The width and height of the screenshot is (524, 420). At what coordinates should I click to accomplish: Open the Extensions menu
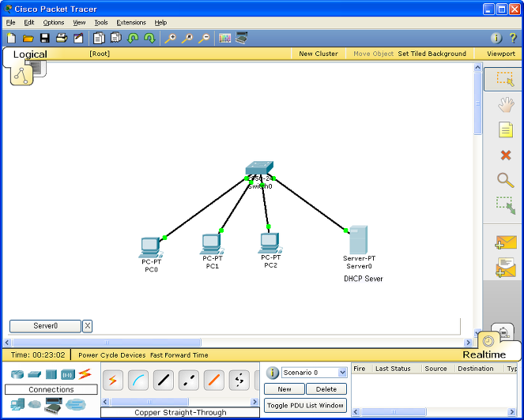(131, 22)
